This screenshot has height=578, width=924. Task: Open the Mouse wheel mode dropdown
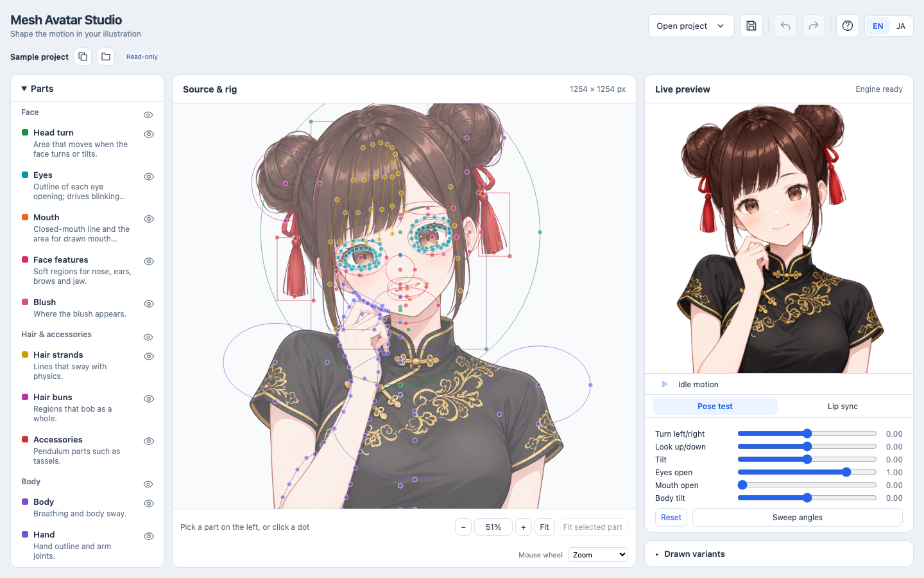click(x=597, y=555)
